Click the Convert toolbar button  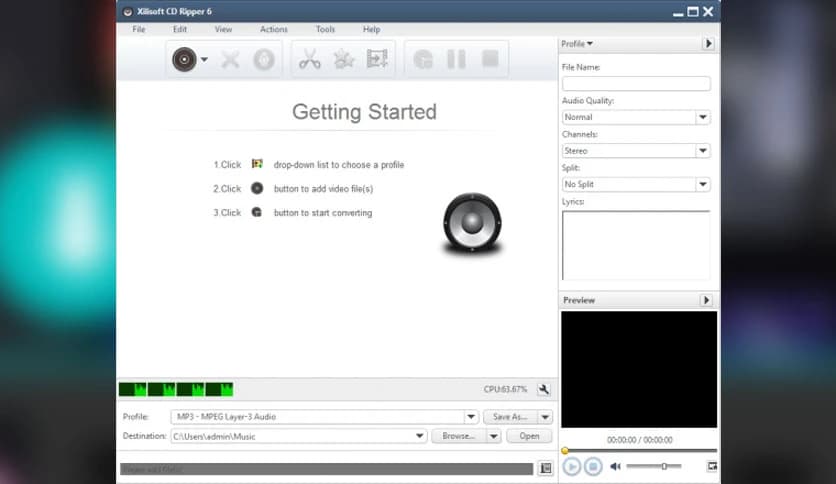(x=423, y=59)
